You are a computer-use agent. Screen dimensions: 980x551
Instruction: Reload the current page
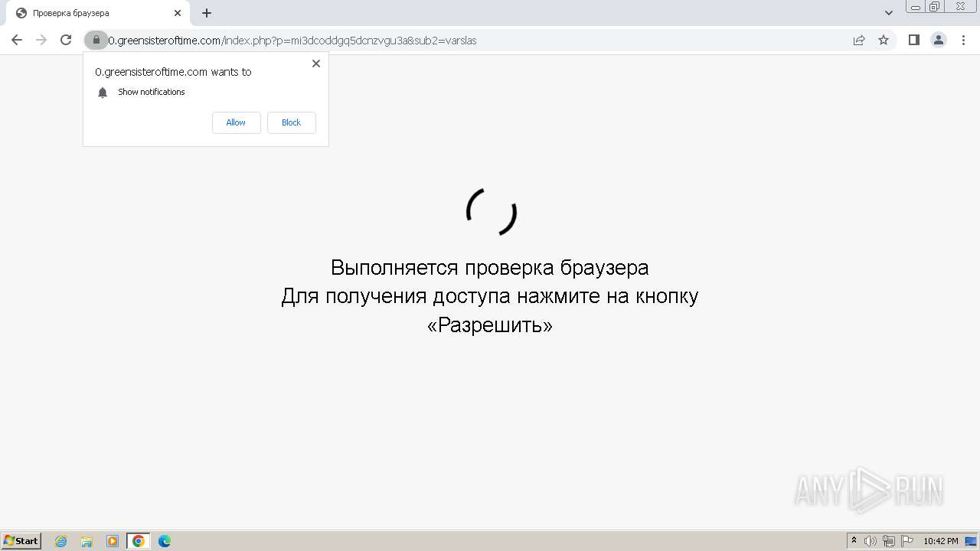[66, 40]
